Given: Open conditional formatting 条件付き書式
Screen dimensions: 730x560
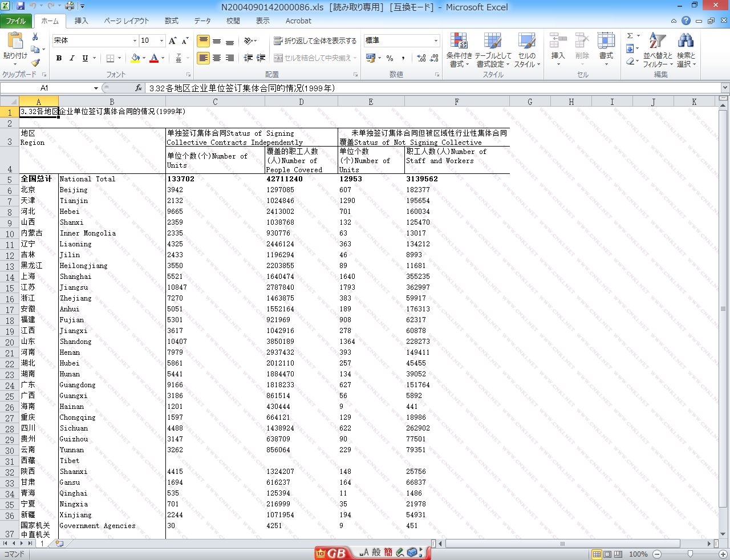Looking at the screenshot, I should click(459, 50).
